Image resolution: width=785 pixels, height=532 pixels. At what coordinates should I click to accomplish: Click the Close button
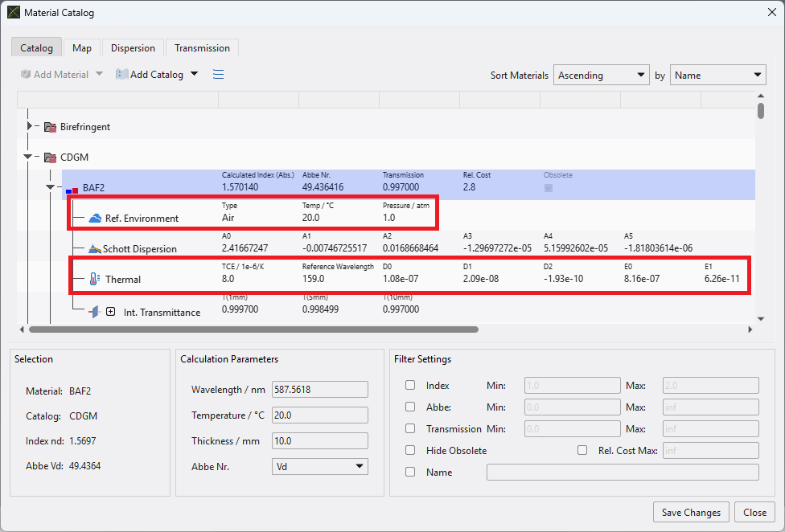(x=755, y=513)
